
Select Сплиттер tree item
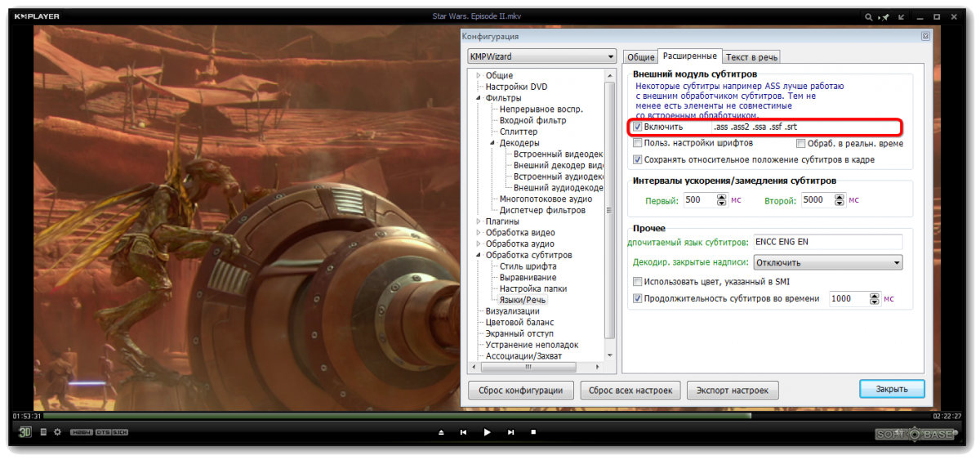(519, 132)
